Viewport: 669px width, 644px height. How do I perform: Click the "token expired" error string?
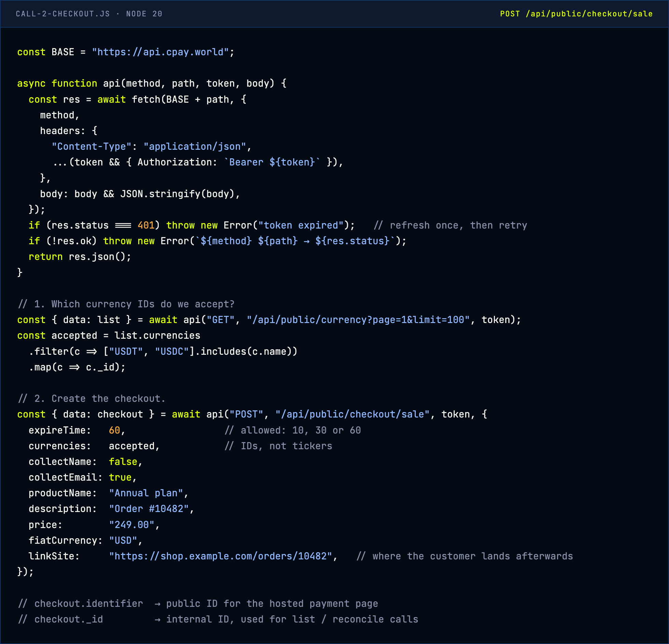point(301,225)
